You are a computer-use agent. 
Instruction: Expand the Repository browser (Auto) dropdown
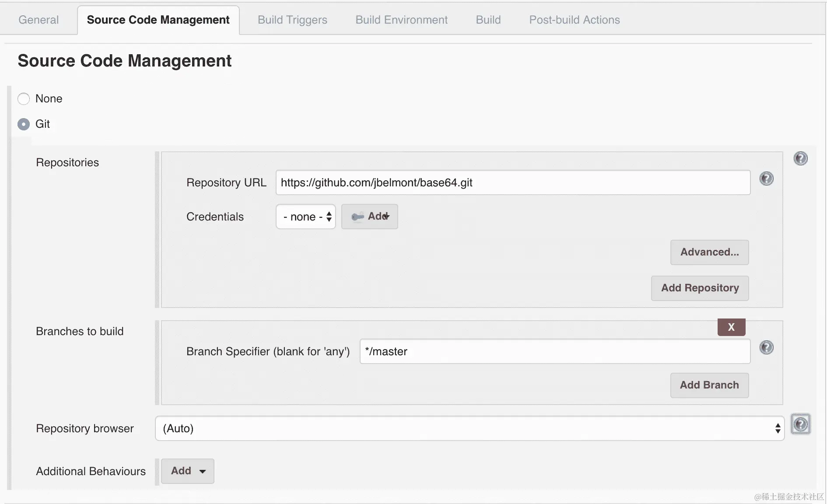[470, 428]
